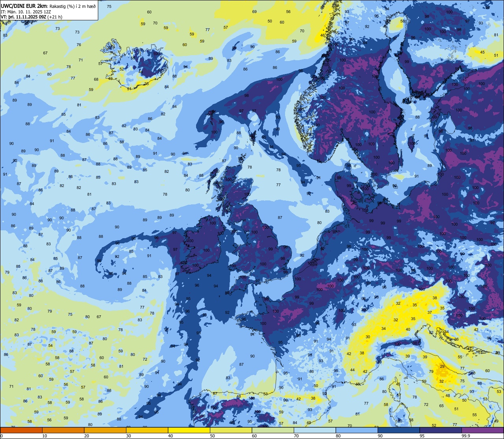Click the legend scale label '50'
This screenshot has width=504, height=439.
[x=213, y=436]
